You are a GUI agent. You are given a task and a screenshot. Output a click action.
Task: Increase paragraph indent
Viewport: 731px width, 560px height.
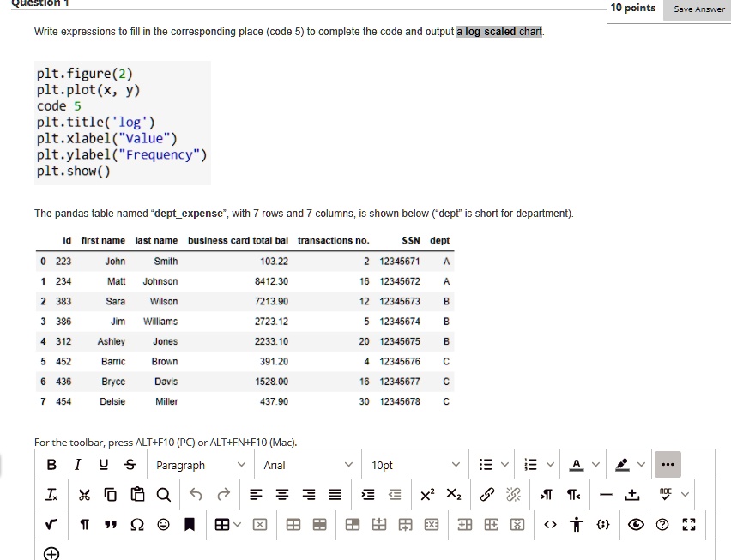pyautogui.click(x=368, y=494)
